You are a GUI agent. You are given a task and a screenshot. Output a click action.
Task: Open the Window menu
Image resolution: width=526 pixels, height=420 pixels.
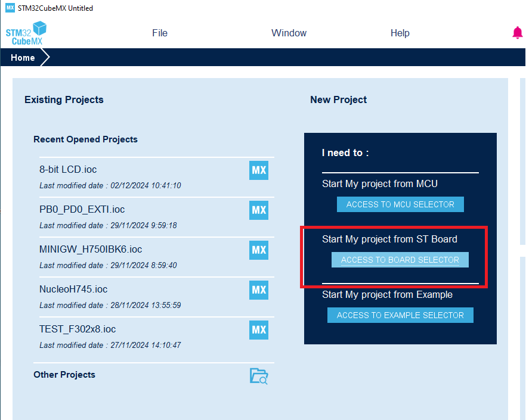[x=289, y=33]
